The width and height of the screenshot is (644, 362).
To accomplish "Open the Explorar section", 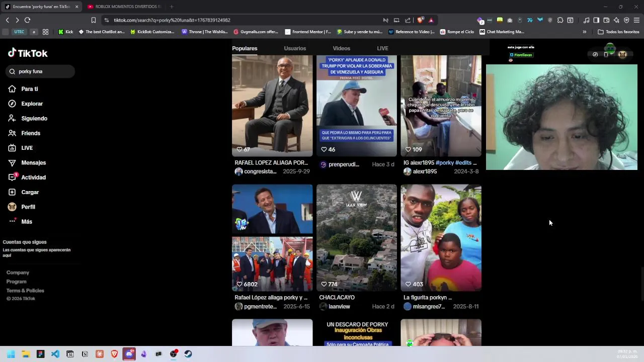I will click(x=26, y=104).
